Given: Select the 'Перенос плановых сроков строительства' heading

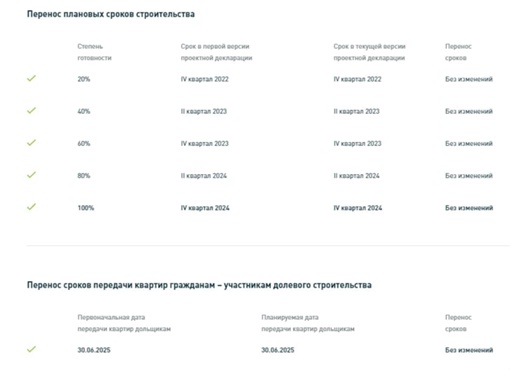Looking at the screenshot, I should point(111,14).
